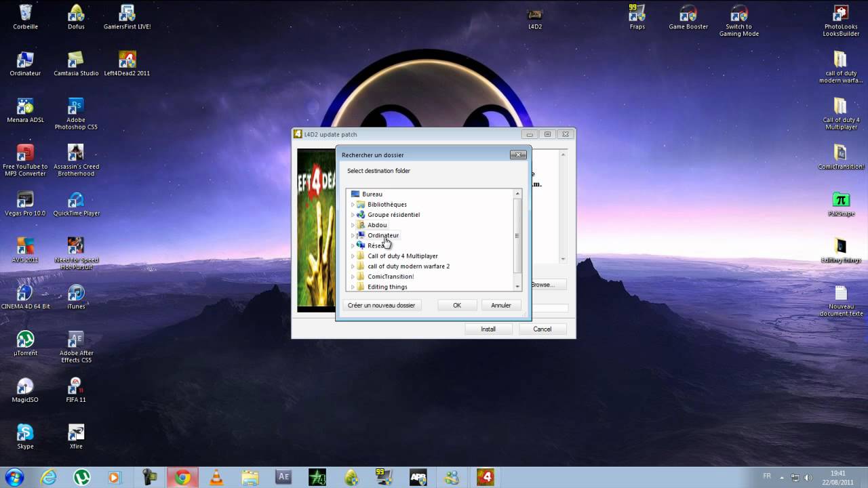Image resolution: width=868 pixels, height=488 pixels.
Task: Close the Rechercher un dossier dialog
Action: pos(518,155)
